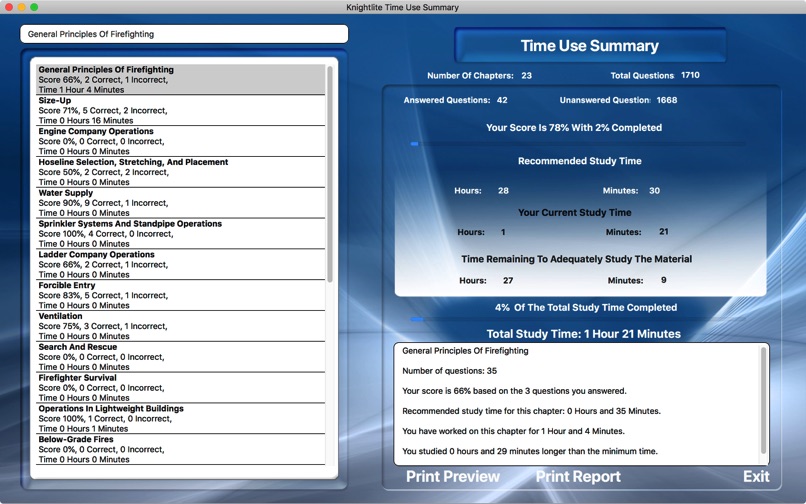Screen dimensions: 806x504
Task: Click the chapter name field at top
Action: 184,34
